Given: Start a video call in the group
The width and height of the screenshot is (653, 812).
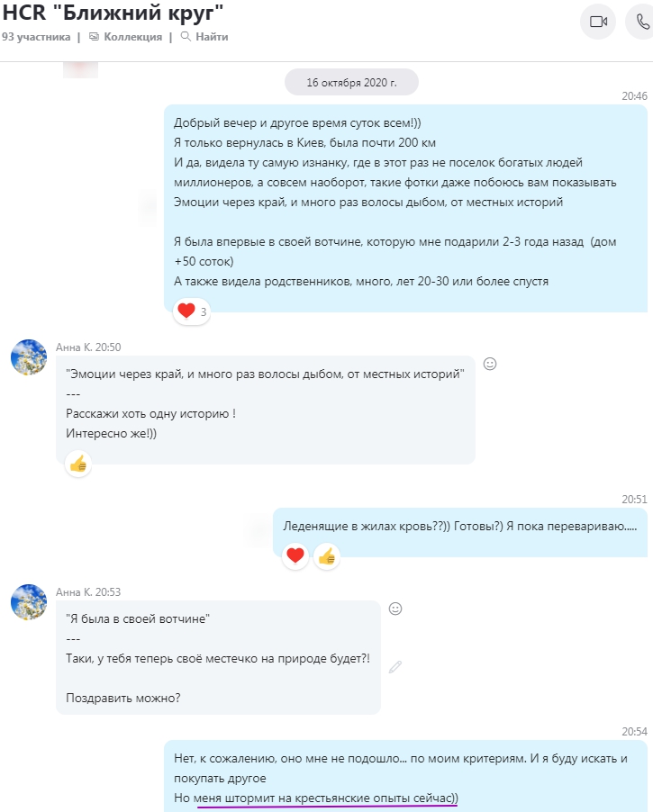Looking at the screenshot, I should pyautogui.click(x=597, y=22).
